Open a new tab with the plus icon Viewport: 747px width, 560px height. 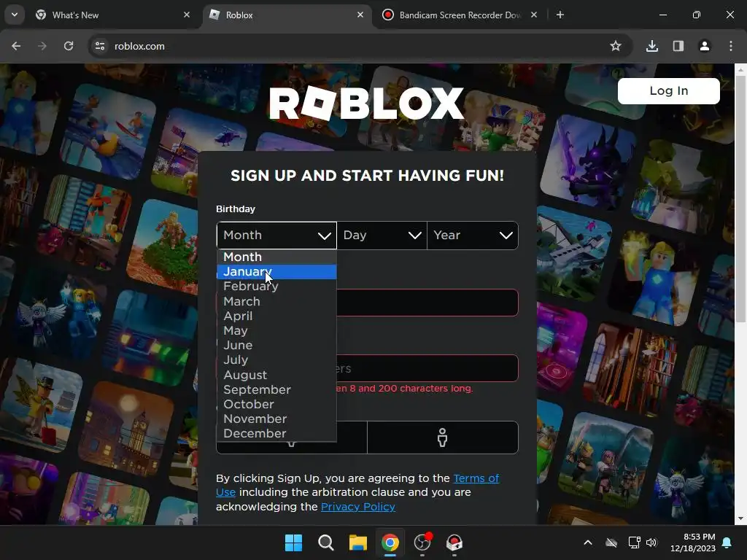click(x=560, y=15)
